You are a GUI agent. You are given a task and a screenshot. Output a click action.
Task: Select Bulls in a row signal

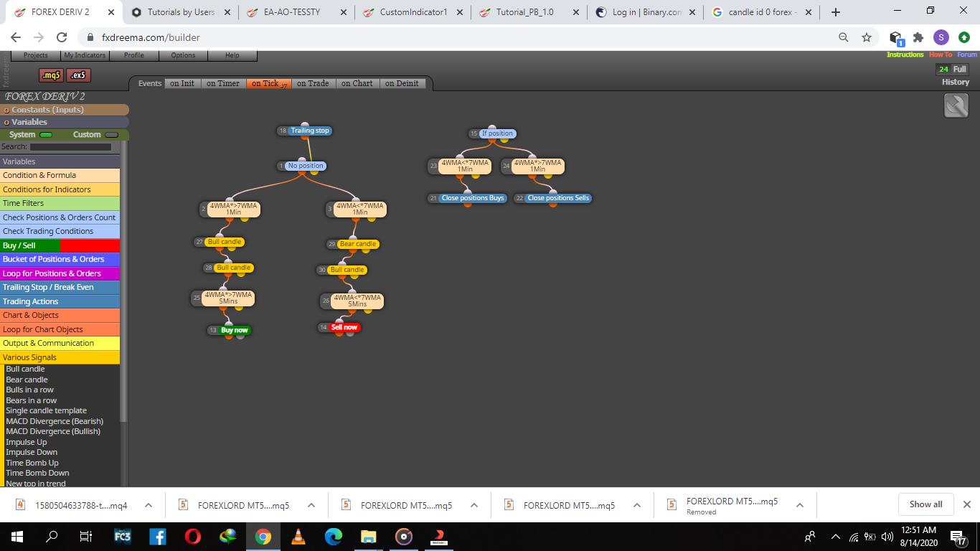(30, 390)
